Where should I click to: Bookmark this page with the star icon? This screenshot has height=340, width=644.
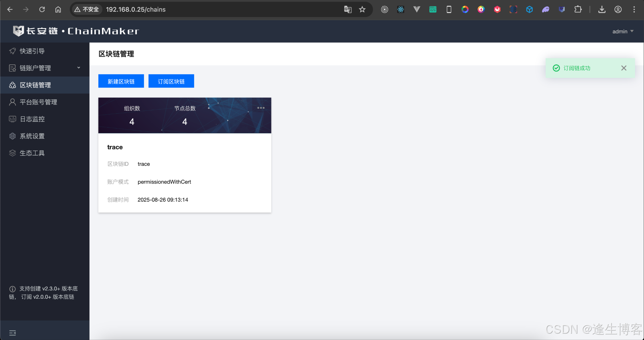(362, 9)
